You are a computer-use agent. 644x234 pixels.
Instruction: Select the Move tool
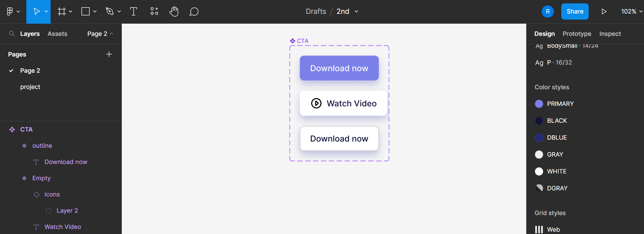tap(36, 11)
